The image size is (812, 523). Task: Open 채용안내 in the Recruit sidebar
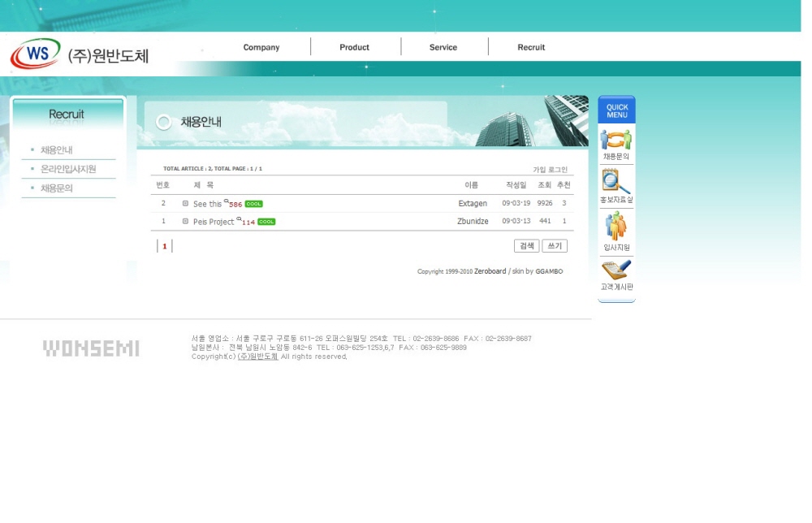(57, 150)
